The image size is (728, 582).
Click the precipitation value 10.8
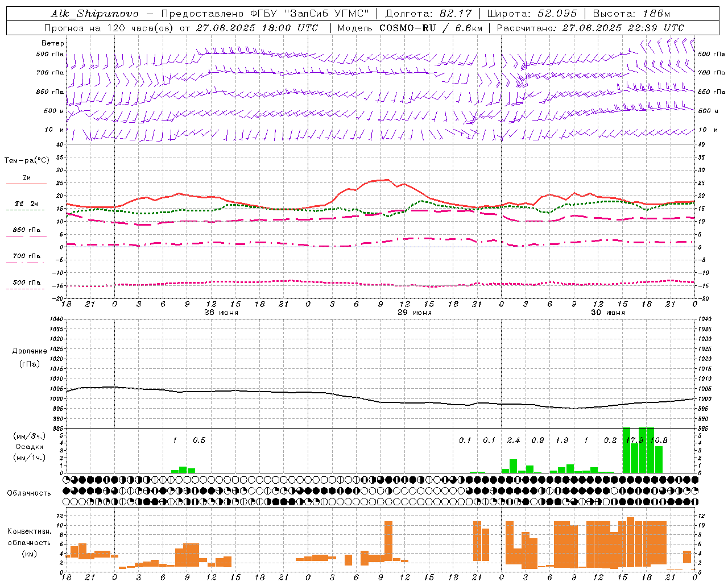point(659,440)
